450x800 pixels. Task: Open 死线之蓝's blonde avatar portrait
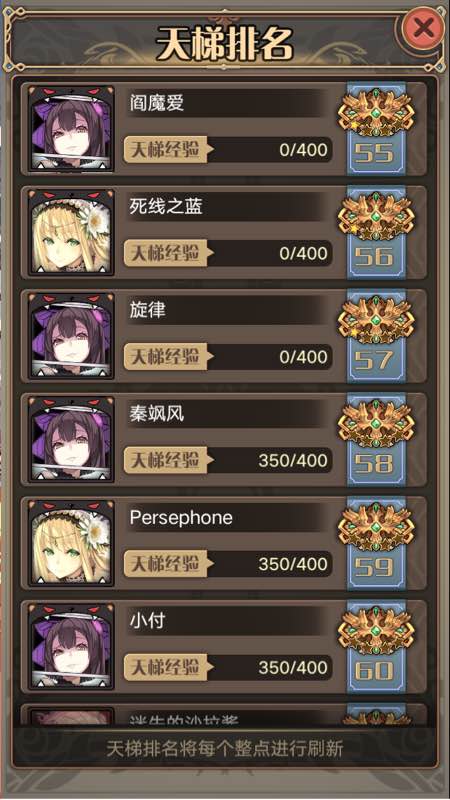pyautogui.click(x=71, y=232)
